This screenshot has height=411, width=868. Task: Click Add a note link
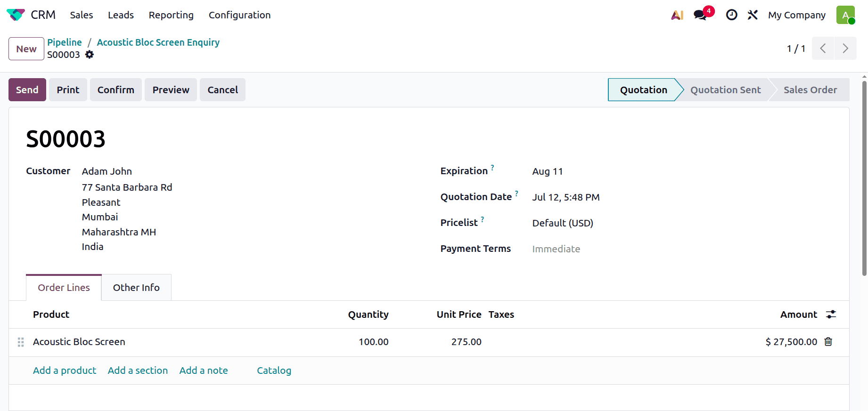[x=204, y=371]
